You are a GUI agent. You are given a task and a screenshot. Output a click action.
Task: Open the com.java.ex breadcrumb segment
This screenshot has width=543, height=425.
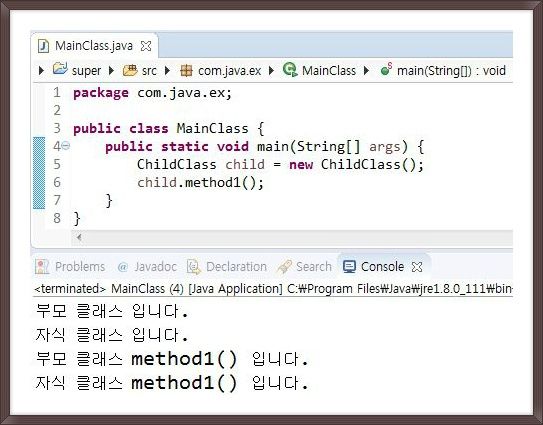click(x=230, y=71)
